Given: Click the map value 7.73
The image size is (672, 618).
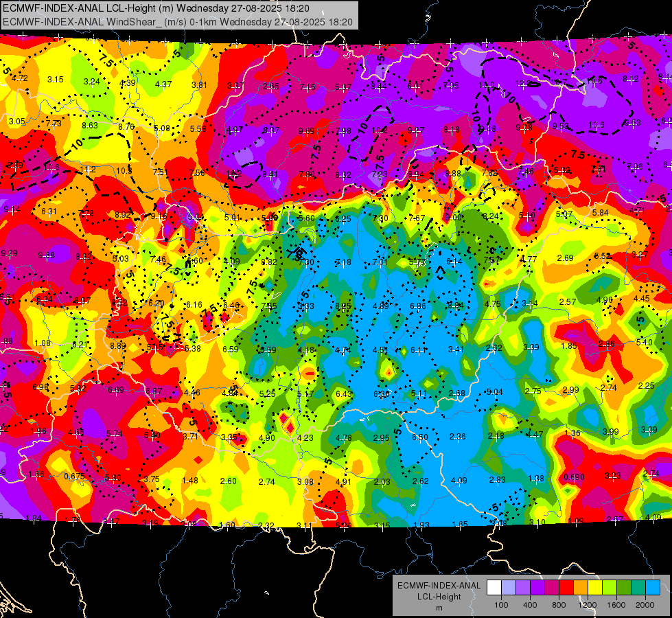Looking at the screenshot, I should pos(54,124).
